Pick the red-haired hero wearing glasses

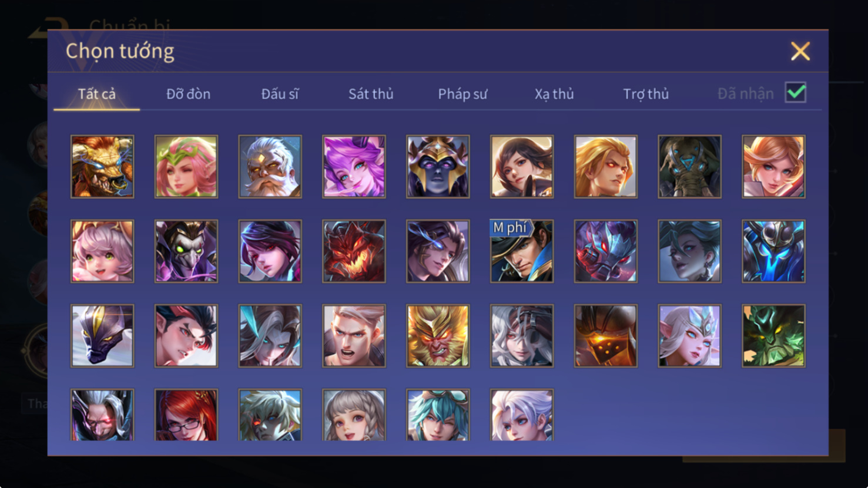[186, 415]
